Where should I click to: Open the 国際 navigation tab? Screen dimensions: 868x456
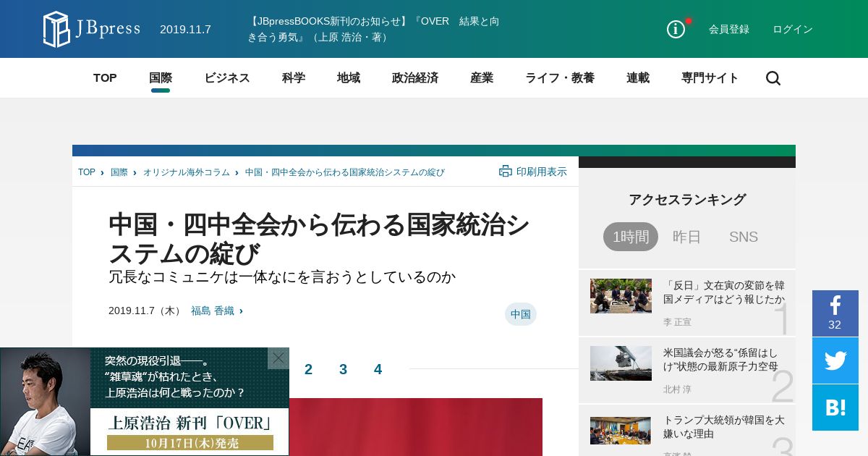click(x=161, y=78)
